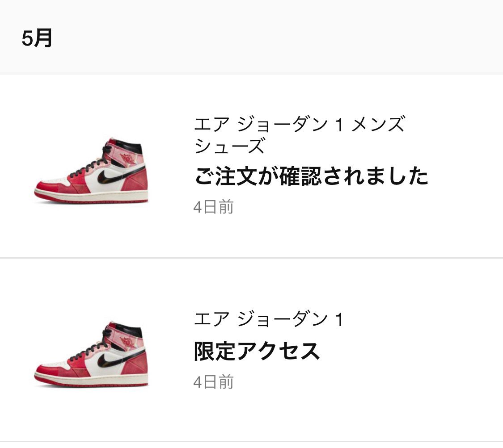
Task: Select the 5月 month section header
Action: coord(37,38)
